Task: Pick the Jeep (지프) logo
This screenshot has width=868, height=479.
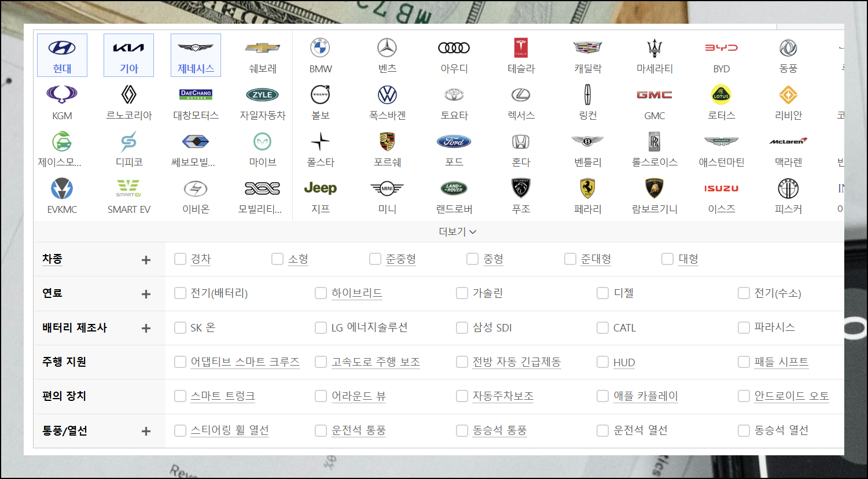Action: (320, 188)
